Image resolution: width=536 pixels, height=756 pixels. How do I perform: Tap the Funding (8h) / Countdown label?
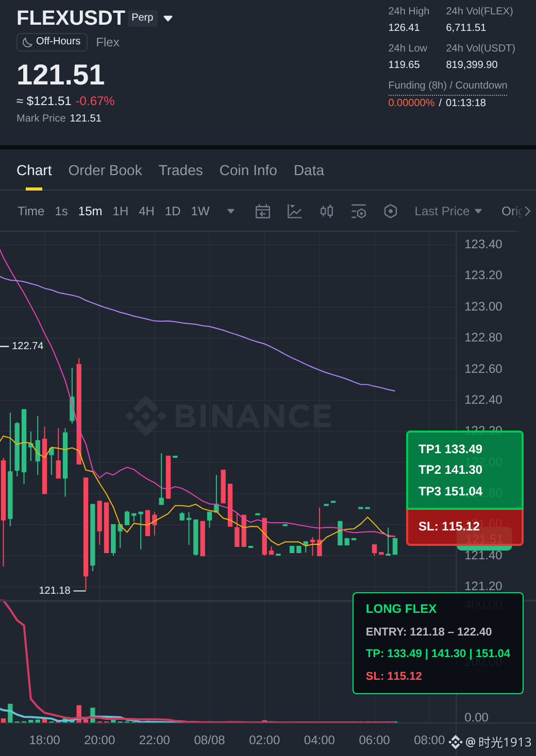pyautogui.click(x=448, y=85)
